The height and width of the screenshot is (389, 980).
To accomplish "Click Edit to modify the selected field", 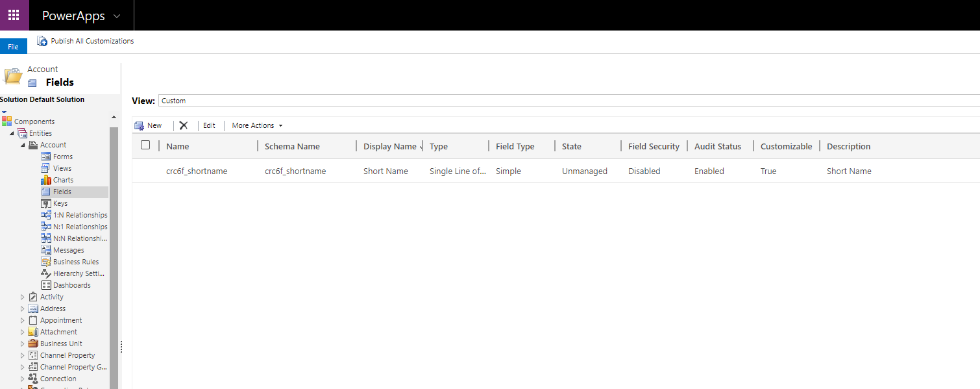I will [x=209, y=125].
